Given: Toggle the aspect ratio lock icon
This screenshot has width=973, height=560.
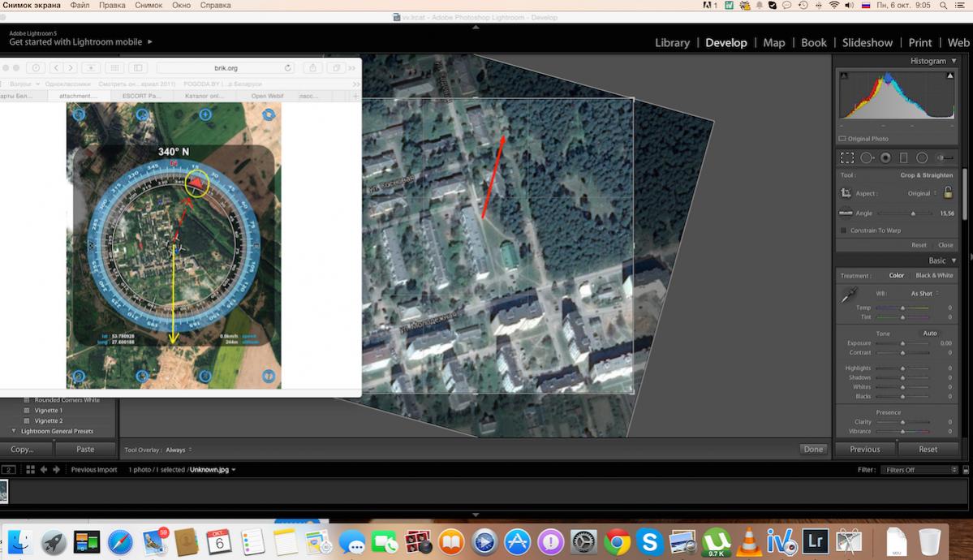Looking at the screenshot, I should point(948,193).
